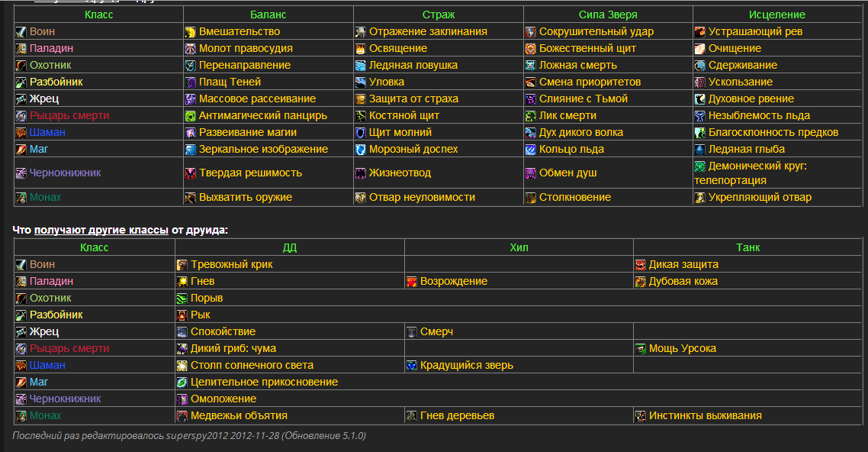Open the Крадущийся зверь spell link
The image size is (868, 452).
pos(466,366)
